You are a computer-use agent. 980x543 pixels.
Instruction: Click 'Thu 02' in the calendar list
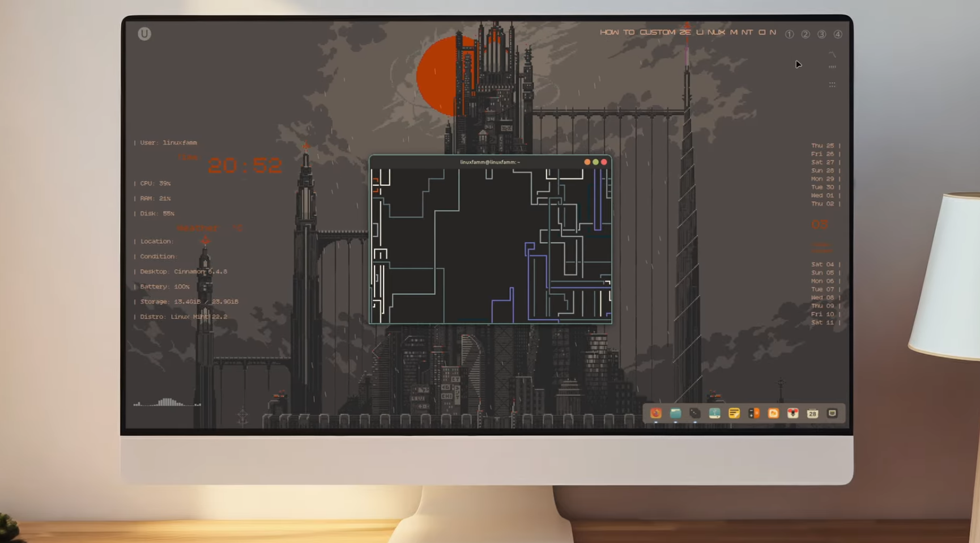click(x=823, y=203)
